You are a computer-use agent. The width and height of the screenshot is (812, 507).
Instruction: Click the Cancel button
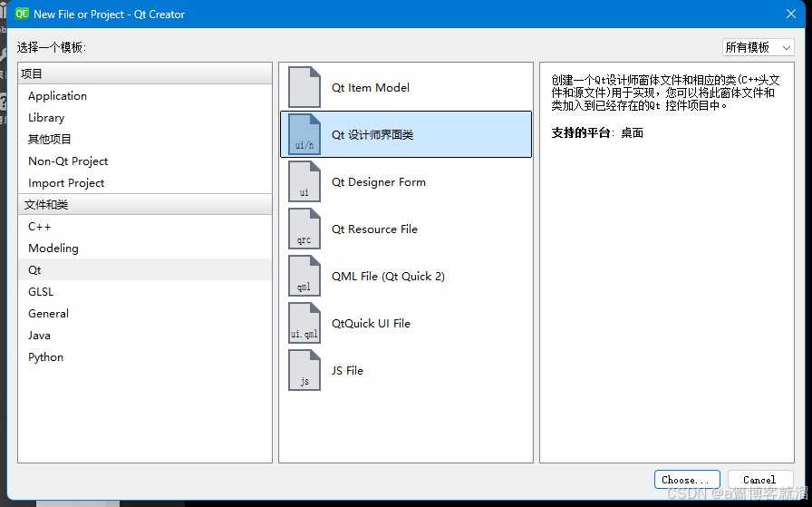tap(760, 480)
